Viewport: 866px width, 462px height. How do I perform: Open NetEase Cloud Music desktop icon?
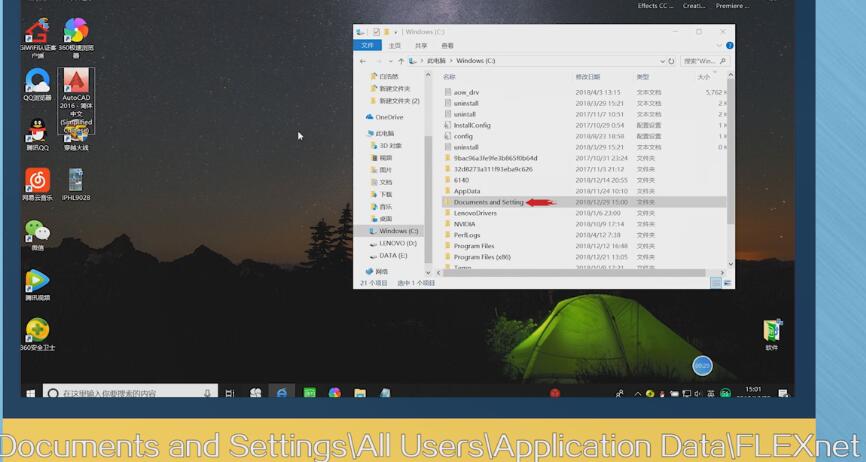[37, 180]
